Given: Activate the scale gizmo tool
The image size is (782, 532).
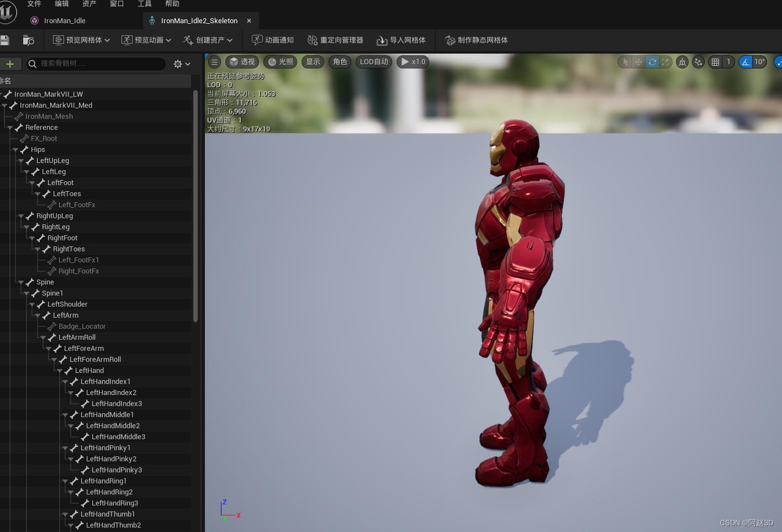Looking at the screenshot, I should [665, 62].
